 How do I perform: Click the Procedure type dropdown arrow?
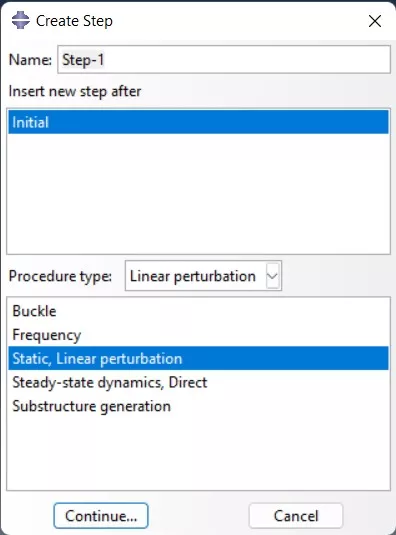click(273, 276)
